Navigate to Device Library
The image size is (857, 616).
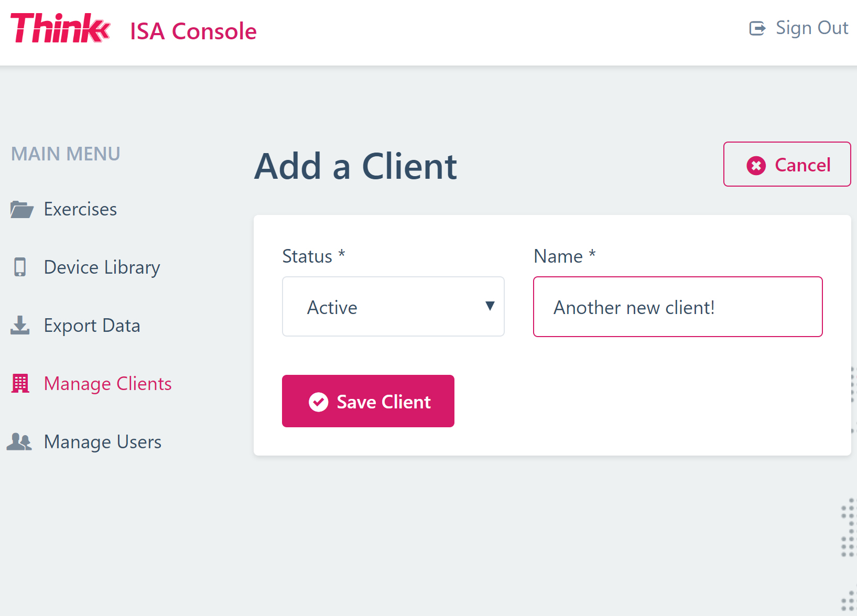[102, 267]
